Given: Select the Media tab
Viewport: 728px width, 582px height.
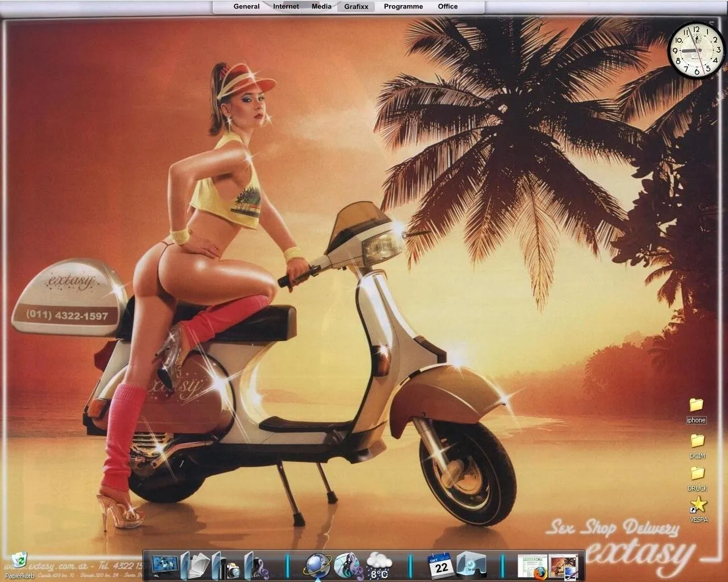Looking at the screenshot, I should coord(321,7).
